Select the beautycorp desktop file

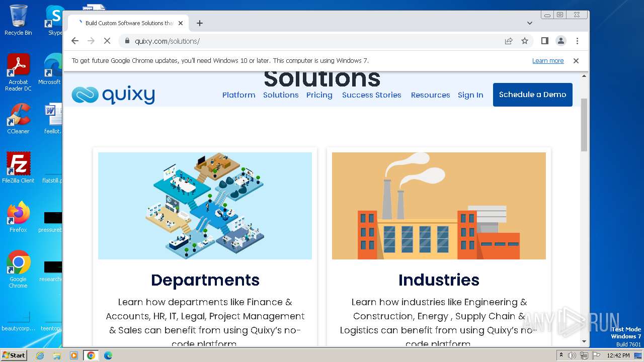coord(18,321)
